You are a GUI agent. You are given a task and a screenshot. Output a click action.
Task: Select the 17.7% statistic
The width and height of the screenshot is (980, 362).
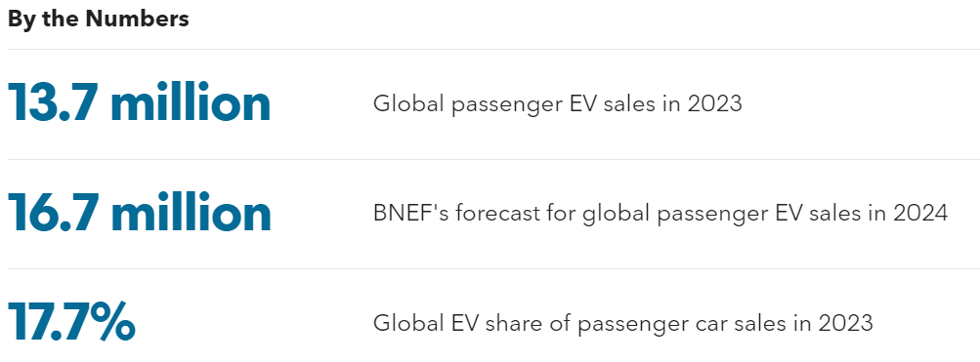71,322
